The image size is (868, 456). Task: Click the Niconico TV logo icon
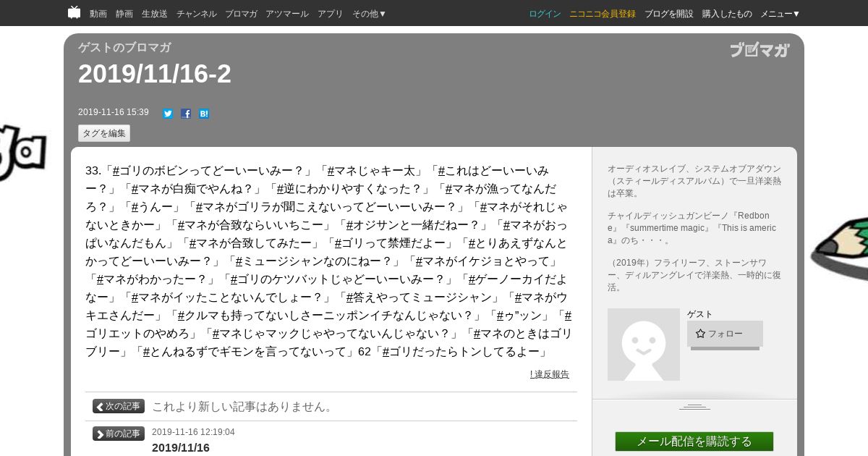pyautogui.click(x=74, y=13)
